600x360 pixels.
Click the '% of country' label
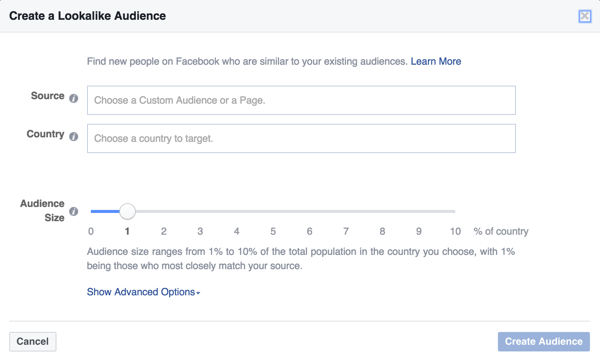[x=501, y=231]
